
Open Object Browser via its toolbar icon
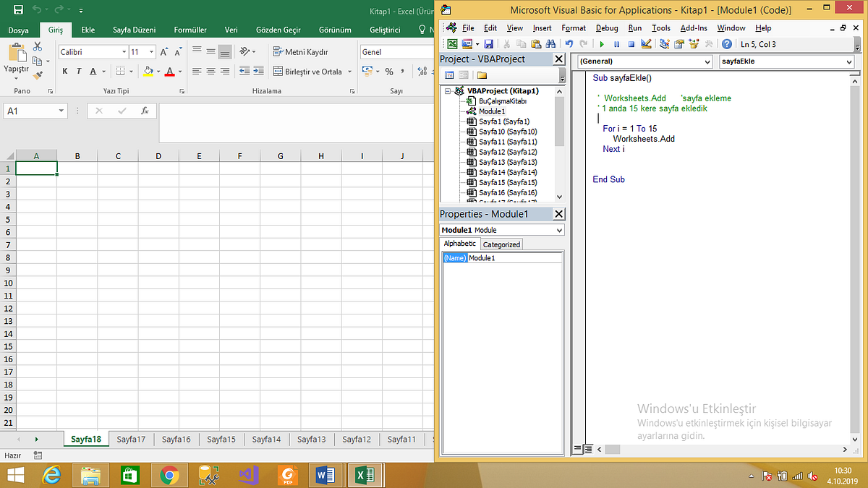[692, 43]
